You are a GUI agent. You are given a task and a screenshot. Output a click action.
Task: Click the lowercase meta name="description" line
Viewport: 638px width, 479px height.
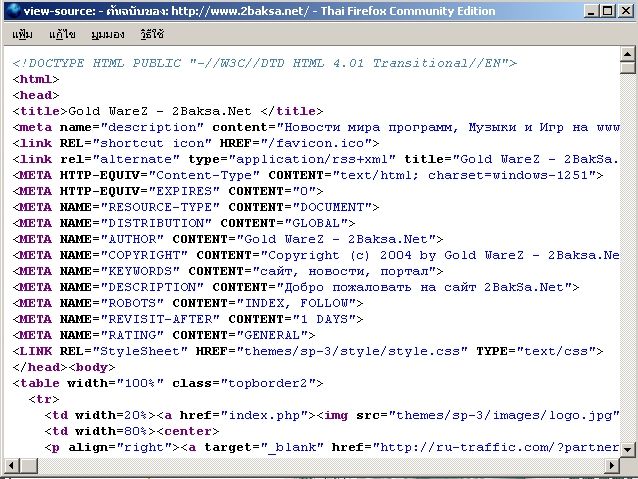[x=316, y=127]
